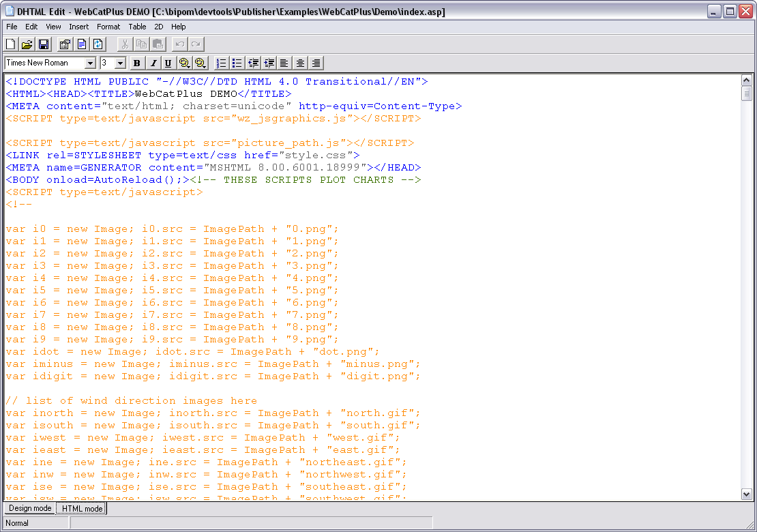
Task: Click the DHTML Edit title bar document icon
Action: [9, 11]
